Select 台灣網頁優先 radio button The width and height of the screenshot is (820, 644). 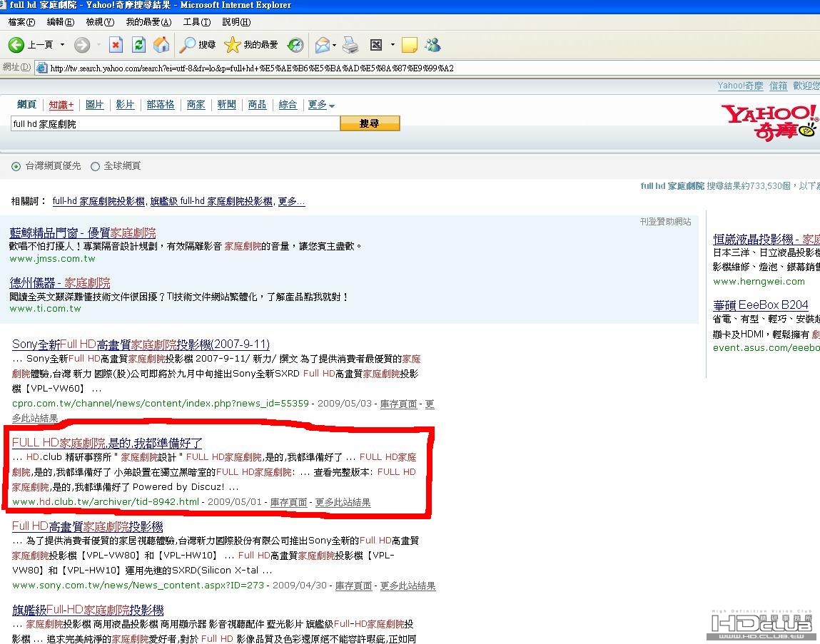coord(16,166)
